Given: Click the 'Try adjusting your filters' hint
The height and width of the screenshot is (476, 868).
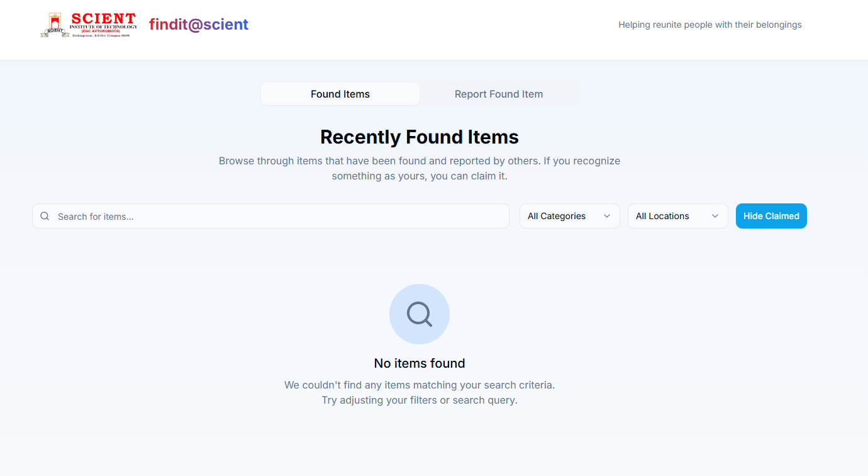Looking at the screenshot, I should [x=420, y=400].
